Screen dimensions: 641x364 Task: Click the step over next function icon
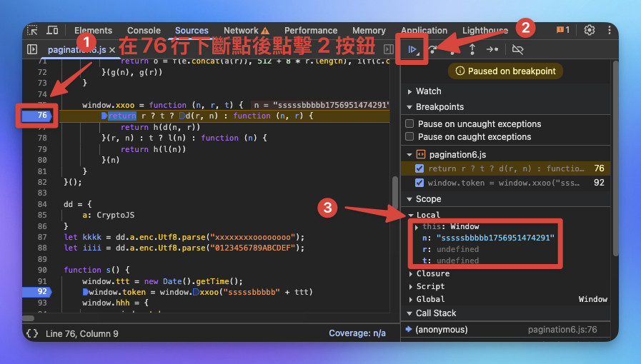[x=432, y=50]
